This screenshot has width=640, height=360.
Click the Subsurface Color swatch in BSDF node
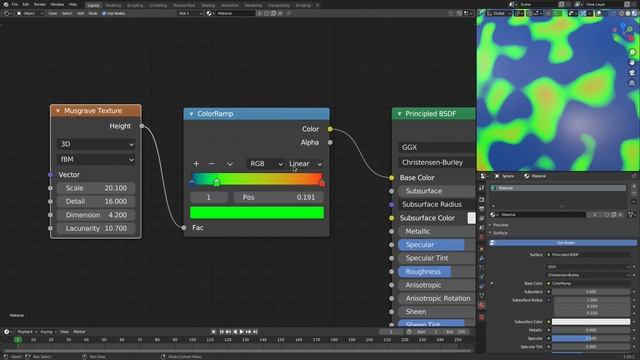(x=471, y=218)
